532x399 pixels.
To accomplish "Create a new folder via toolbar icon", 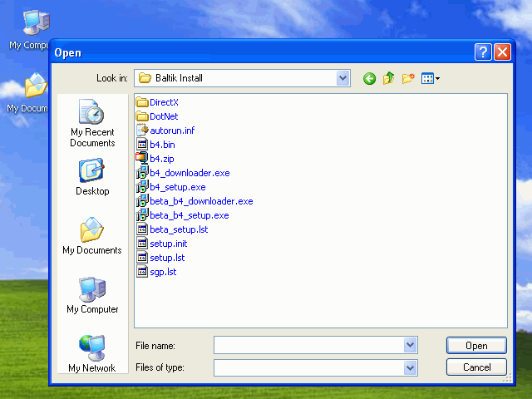I will click(408, 78).
